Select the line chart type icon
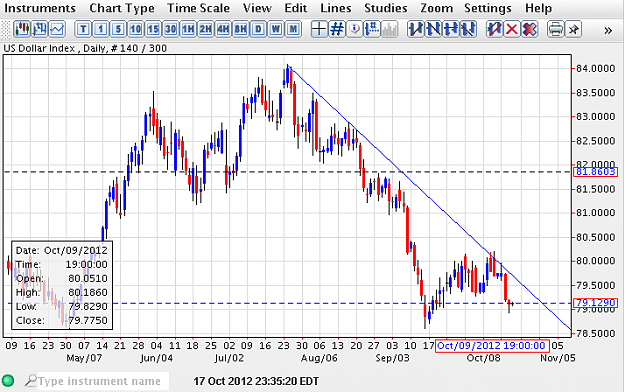This screenshot has width=625, height=392. pyautogui.click(x=57, y=29)
